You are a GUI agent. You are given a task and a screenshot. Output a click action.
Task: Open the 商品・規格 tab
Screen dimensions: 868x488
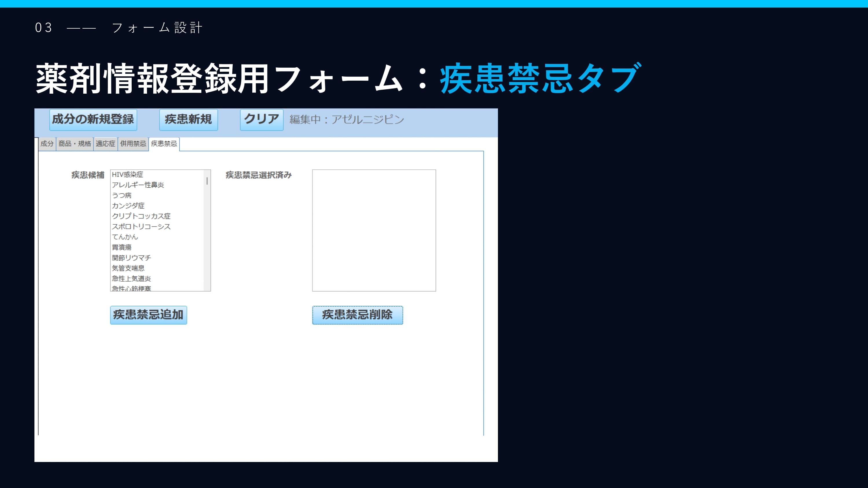(74, 144)
